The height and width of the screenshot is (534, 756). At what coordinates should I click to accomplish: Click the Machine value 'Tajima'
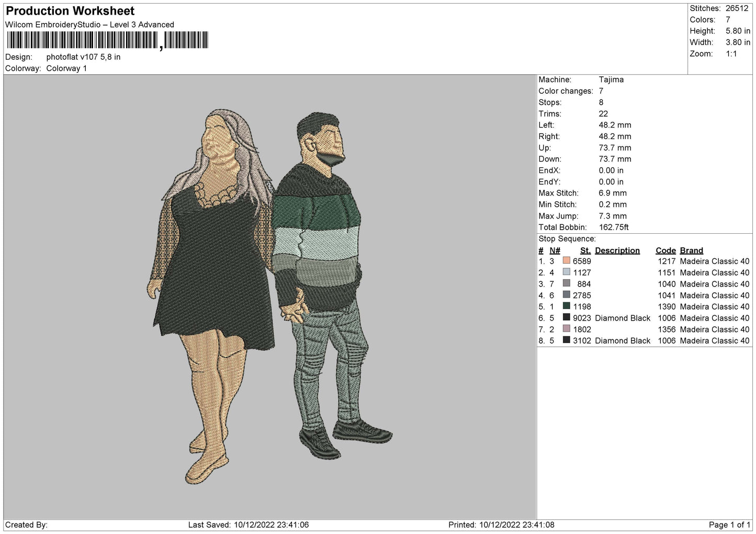[x=611, y=79]
